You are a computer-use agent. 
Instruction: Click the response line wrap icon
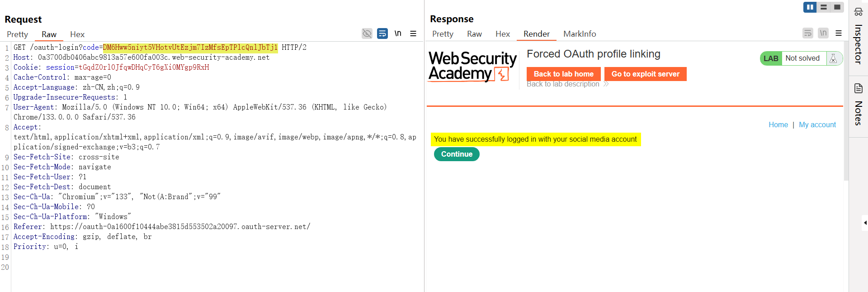click(x=808, y=33)
